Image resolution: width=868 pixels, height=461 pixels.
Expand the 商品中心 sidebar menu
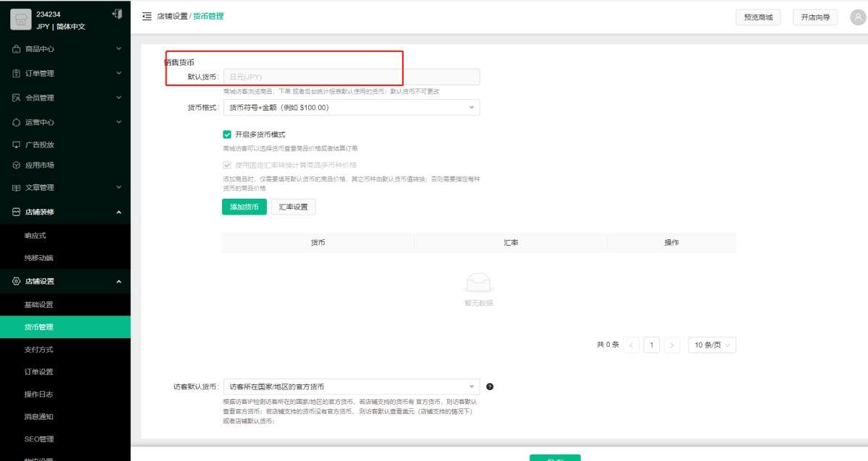[65, 49]
